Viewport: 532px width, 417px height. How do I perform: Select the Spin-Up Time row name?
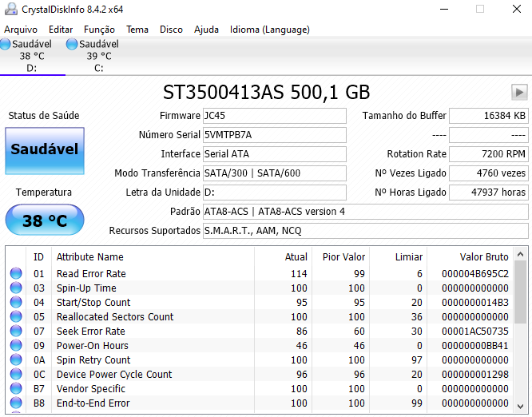coord(86,288)
